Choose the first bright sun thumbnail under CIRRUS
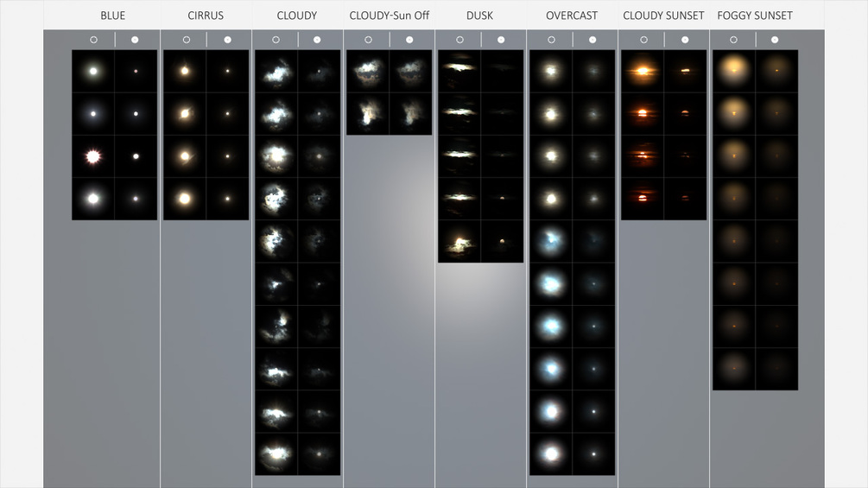868x488 pixels. [x=185, y=71]
